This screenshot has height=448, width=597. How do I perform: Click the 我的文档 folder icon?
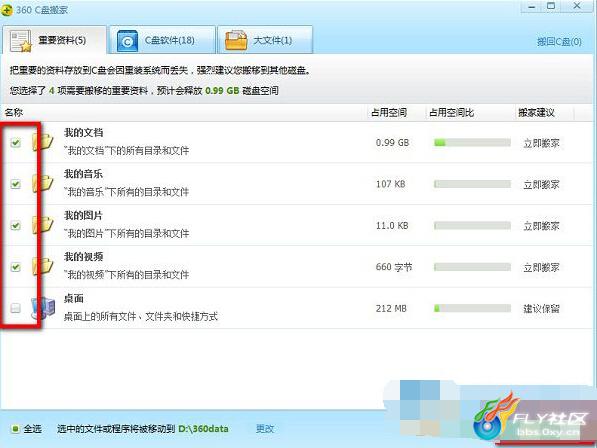click(43, 142)
